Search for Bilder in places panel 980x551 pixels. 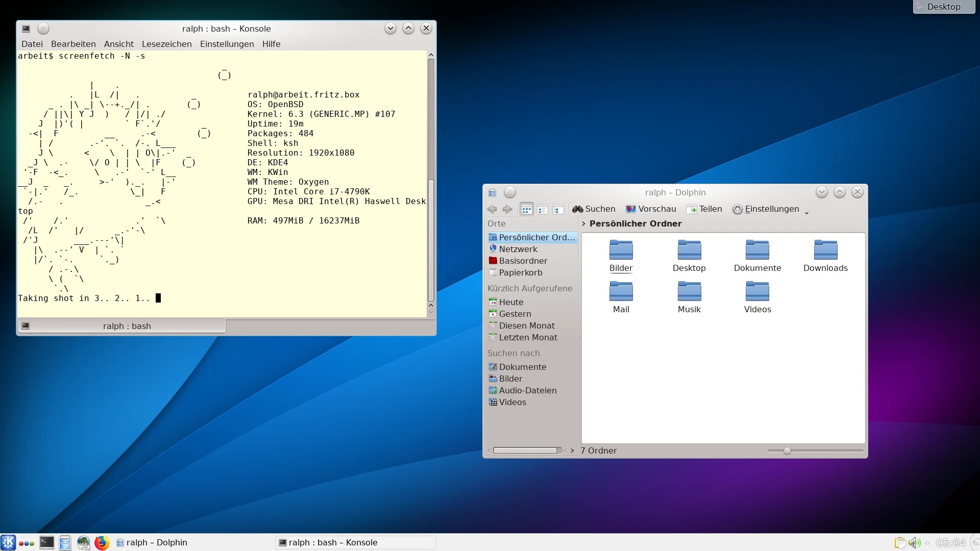[532, 379]
